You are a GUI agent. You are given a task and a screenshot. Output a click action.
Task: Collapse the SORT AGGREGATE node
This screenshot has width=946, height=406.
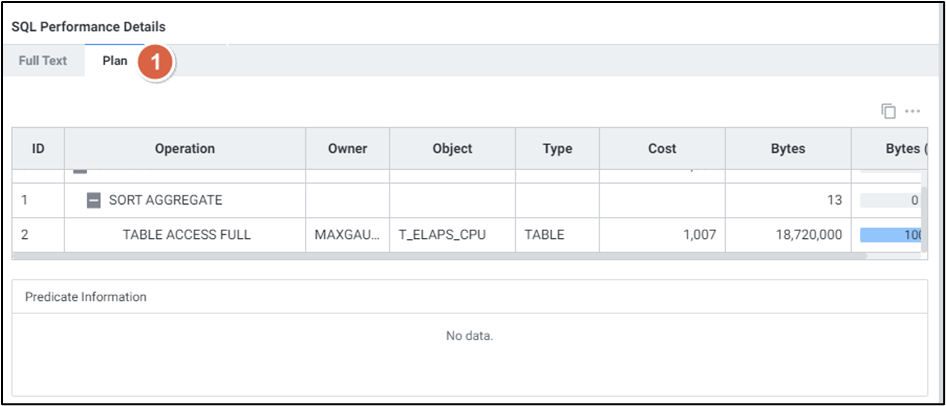tap(94, 200)
